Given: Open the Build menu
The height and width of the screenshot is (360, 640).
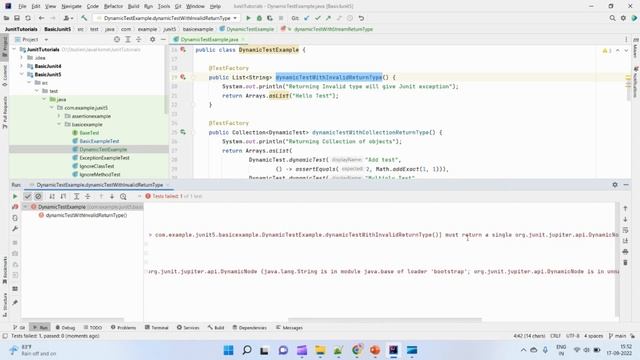Looking at the screenshot, I should [133, 6].
